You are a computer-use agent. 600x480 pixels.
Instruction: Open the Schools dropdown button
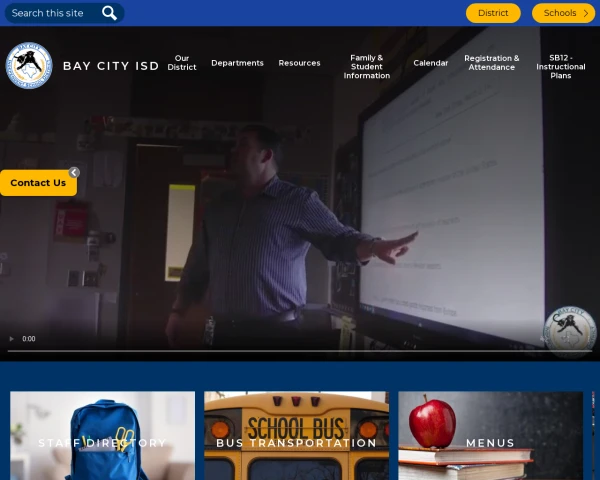pos(563,13)
